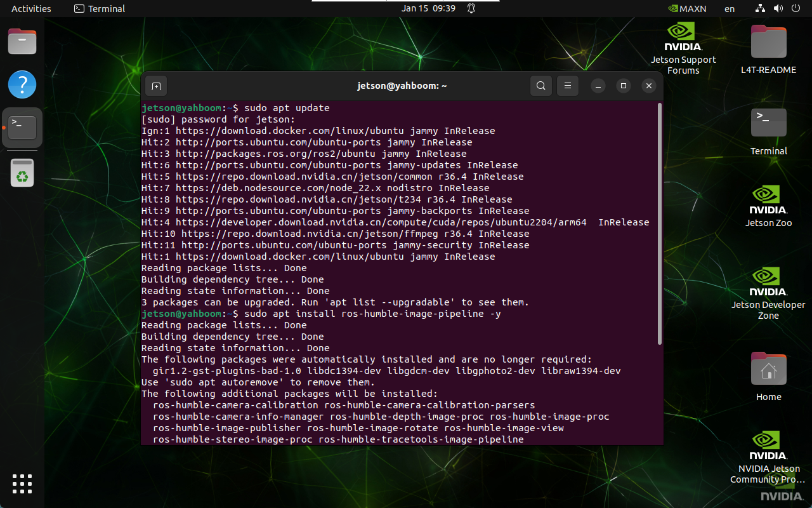The width and height of the screenshot is (812, 508).
Task: Click the 'Hit:11' jammy-security line
Action: pos(335,245)
